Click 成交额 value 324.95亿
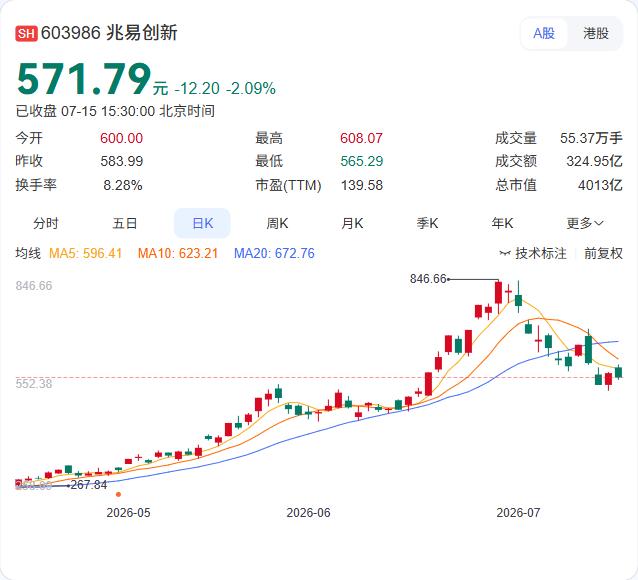638x580 pixels. point(594,161)
